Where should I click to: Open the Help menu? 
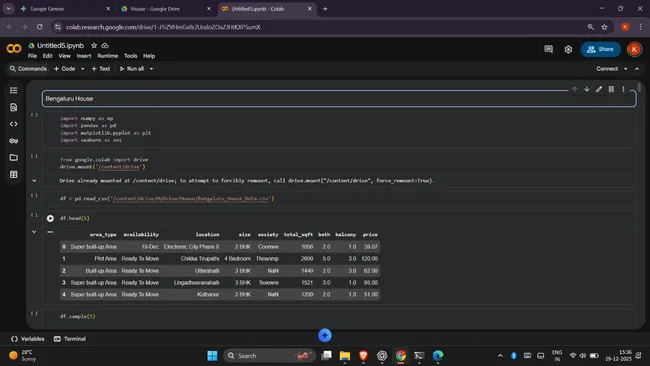(149, 56)
